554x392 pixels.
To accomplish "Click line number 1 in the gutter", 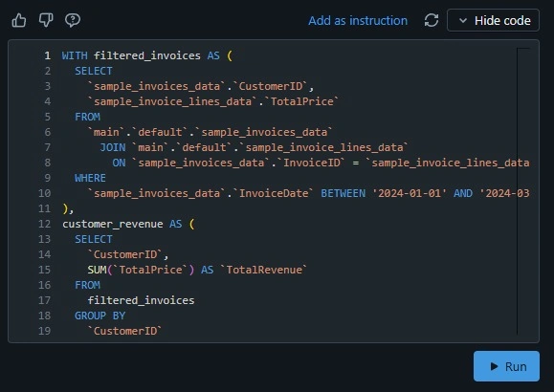I will (x=47, y=55).
